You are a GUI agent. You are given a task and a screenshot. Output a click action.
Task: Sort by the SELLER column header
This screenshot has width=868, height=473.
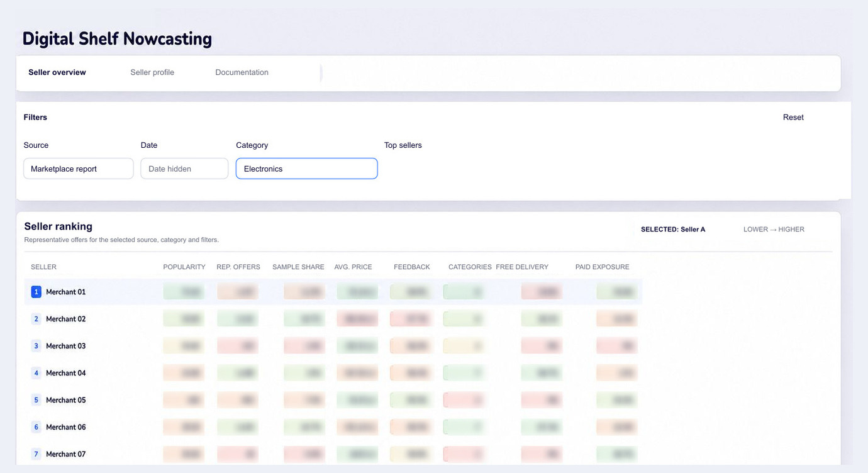(x=43, y=267)
